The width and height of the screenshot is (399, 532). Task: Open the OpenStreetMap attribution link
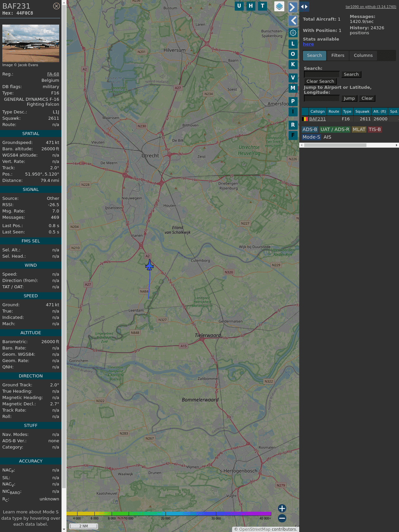pos(255,529)
